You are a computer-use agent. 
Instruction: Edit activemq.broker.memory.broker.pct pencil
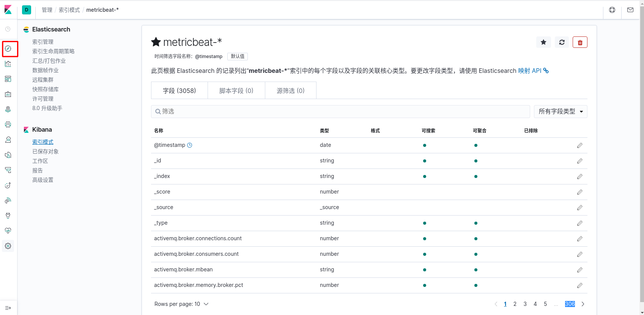[580, 285]
